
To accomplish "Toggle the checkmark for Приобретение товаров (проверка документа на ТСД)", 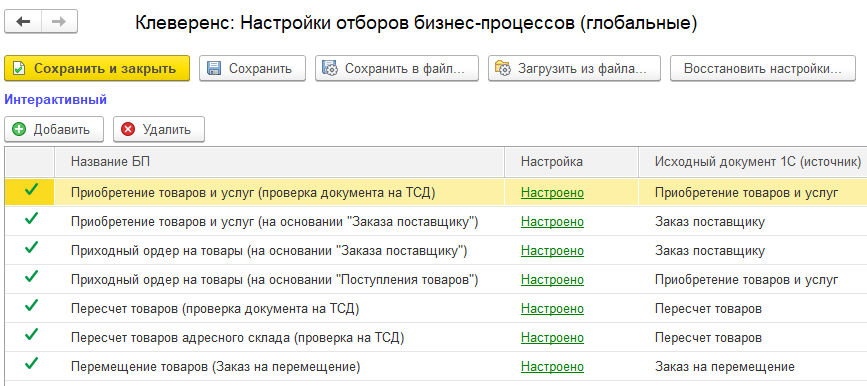I will tap(32, 190).
